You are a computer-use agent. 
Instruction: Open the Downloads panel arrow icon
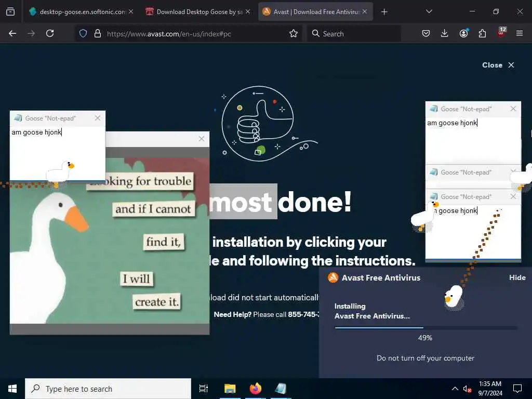coord(445,33)
